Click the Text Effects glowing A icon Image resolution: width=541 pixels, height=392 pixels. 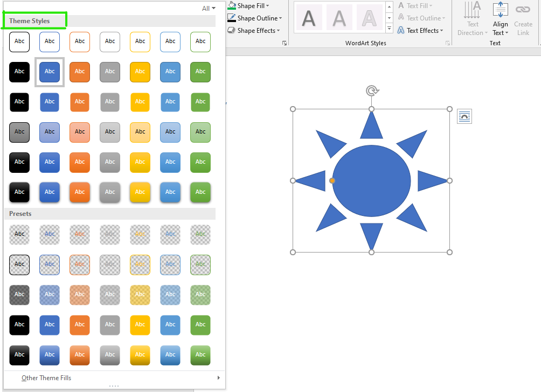(x=400, y=30)
